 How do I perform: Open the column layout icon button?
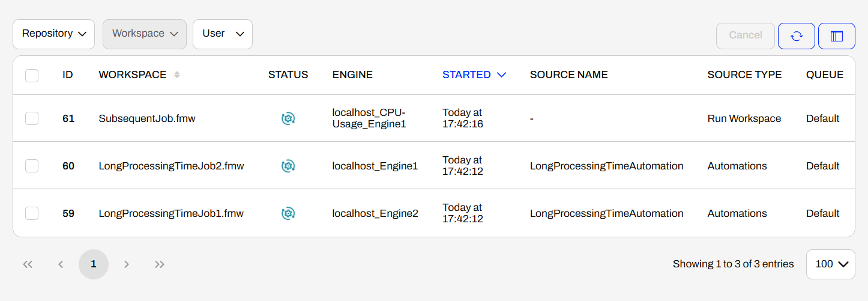click(x=837, y=36)
